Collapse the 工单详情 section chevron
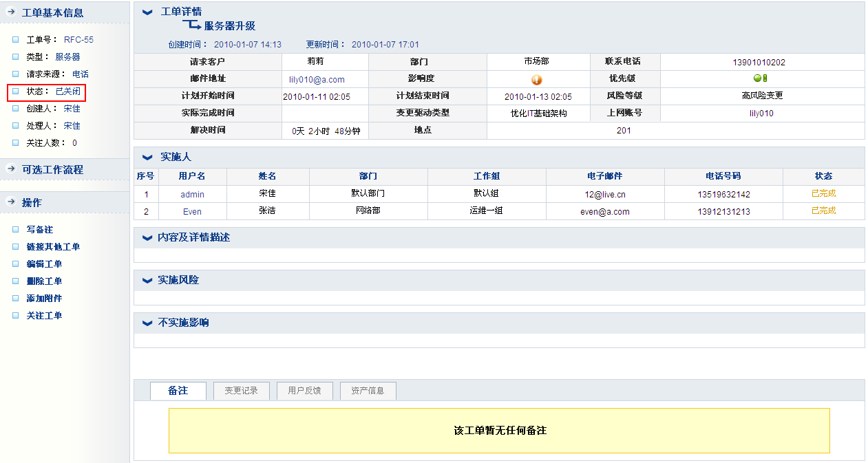The height and width of the screenshot is (463, 868). [147, 12]
